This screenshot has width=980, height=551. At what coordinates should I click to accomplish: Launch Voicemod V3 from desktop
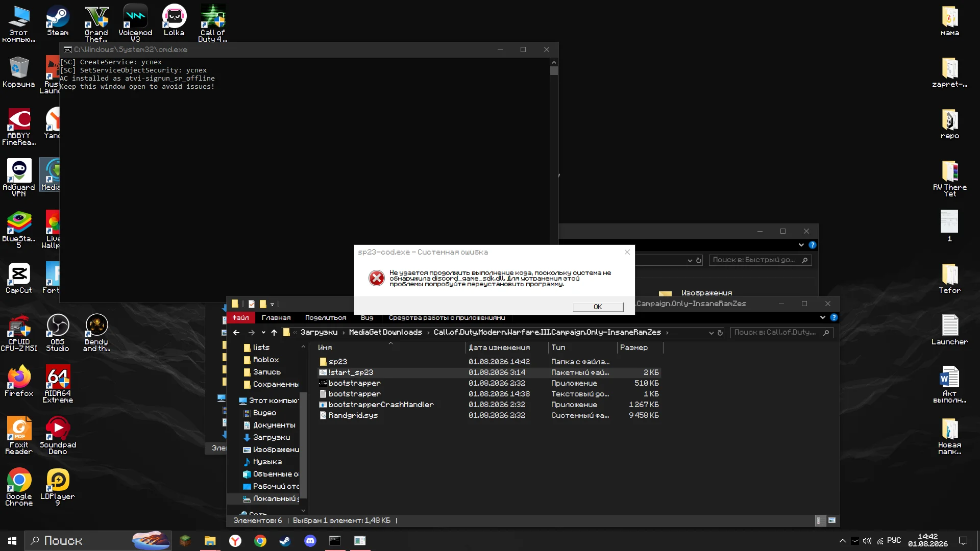click(x=135, y=23)
